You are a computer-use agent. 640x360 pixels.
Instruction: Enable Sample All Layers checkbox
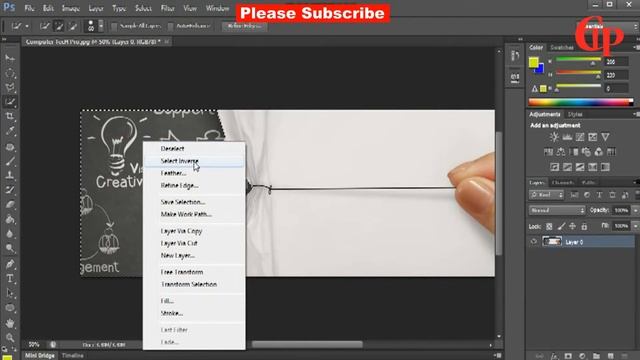tap(114, 26)
